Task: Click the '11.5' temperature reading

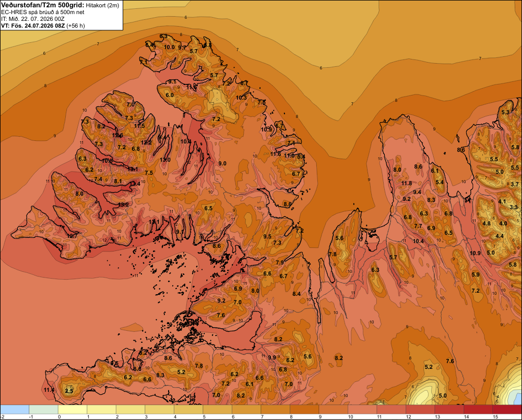Action: tap(139, 126)
